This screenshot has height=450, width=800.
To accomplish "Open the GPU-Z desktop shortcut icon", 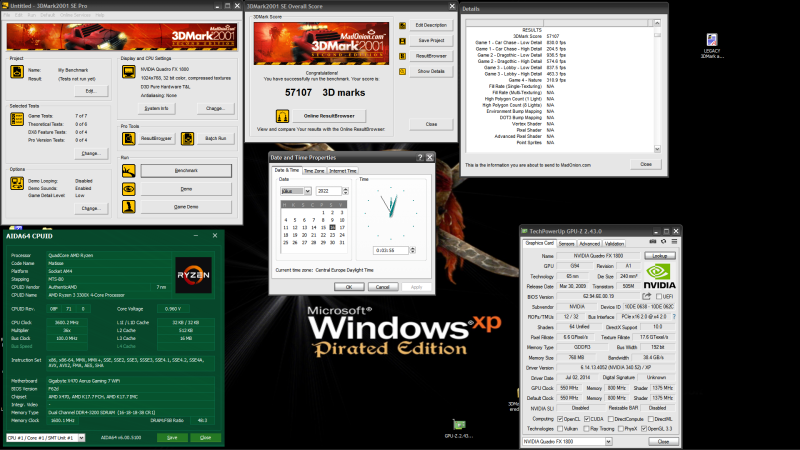I will [x=459, y=424].
